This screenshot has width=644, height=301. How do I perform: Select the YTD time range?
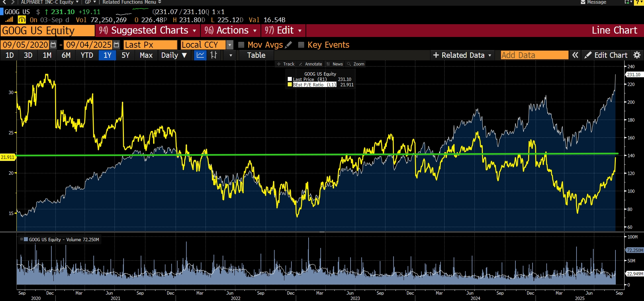point(87,55)
